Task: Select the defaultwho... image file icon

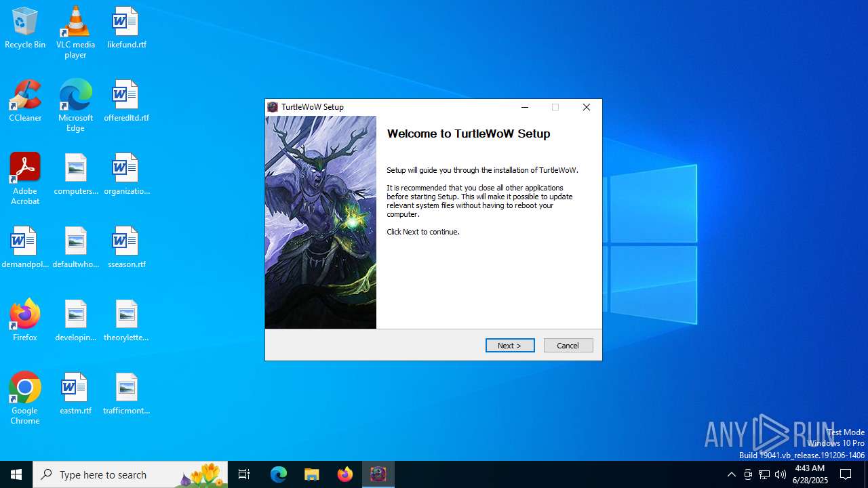Action: (x=75, y=248)
